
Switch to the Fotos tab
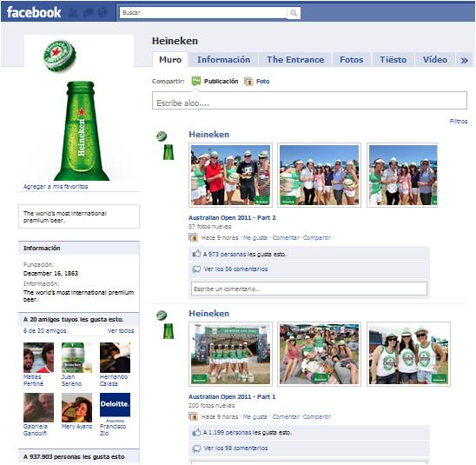pos(351,59)
